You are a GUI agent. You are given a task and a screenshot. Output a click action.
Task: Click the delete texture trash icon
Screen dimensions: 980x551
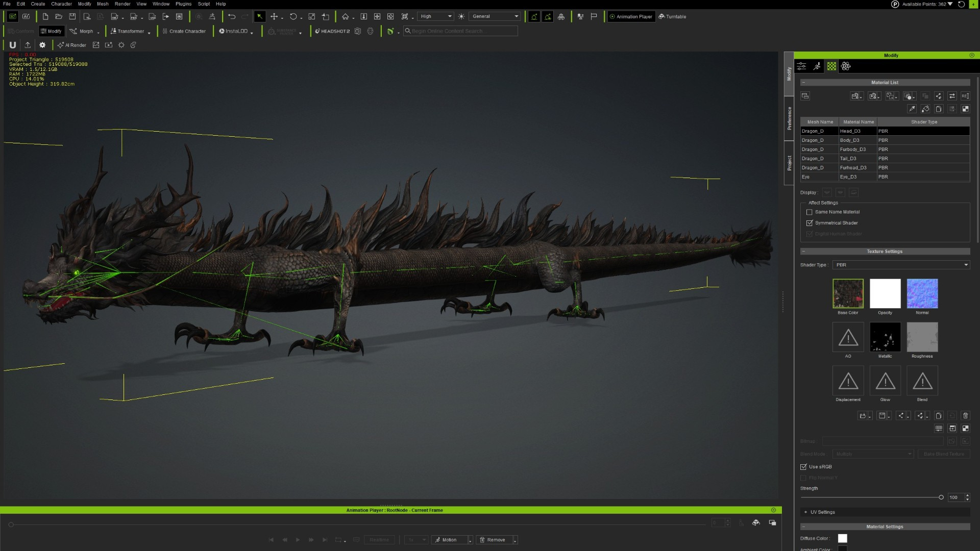[965, 416]
